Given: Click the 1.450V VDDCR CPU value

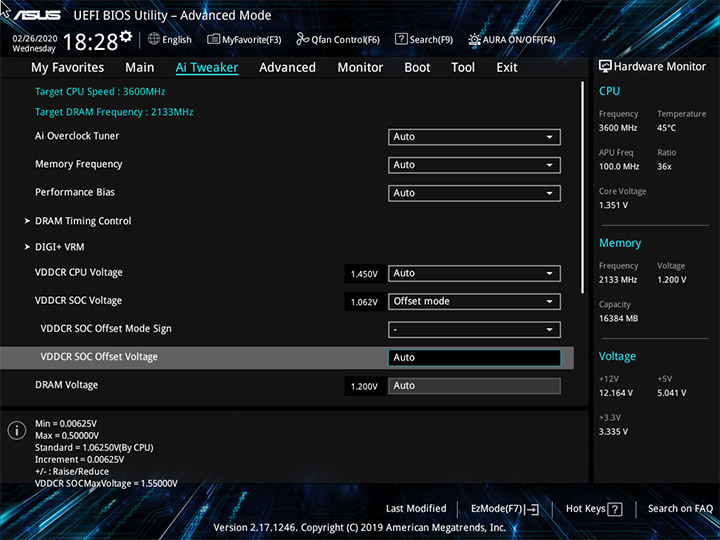Looking at the screenshot, I should pyautogui.click(x=364, y=274).
